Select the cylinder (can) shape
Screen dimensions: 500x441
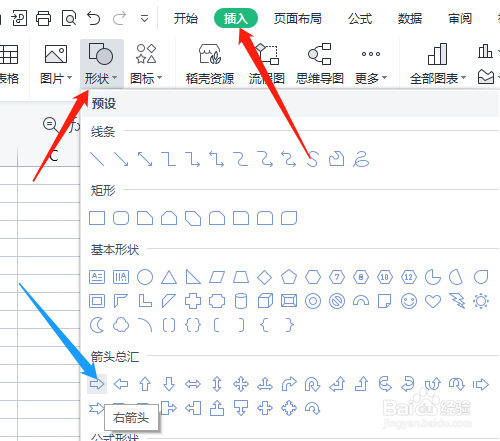(241, 301)
